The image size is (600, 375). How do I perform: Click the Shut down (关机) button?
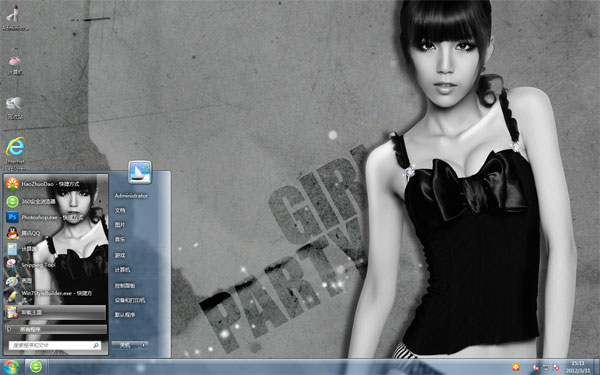point(125,345)
